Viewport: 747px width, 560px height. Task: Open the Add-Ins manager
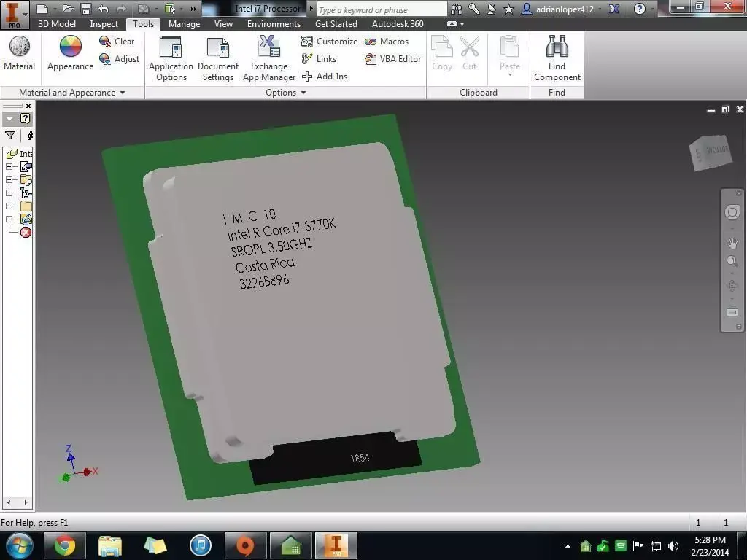coord(325,76)
